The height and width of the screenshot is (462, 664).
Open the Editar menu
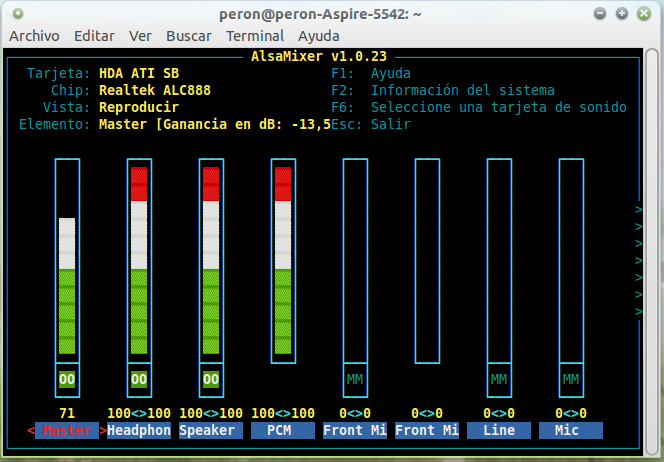tap(94, 36)
